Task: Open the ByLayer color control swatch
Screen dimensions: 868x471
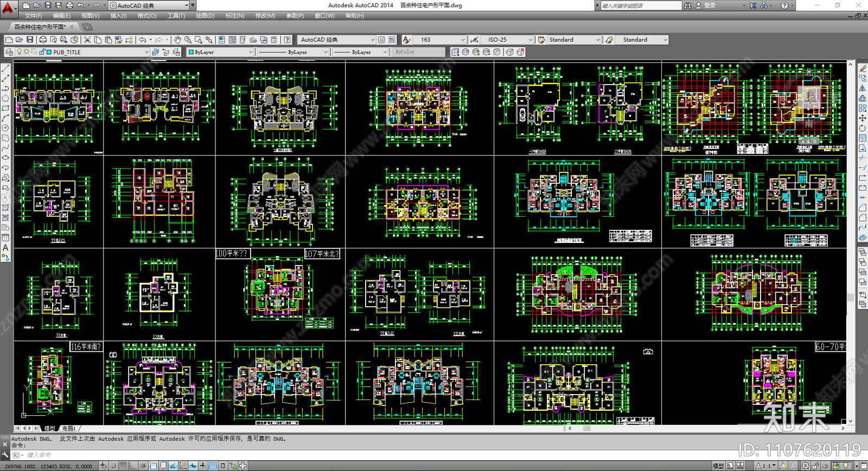Action: [x=220, y=52]
